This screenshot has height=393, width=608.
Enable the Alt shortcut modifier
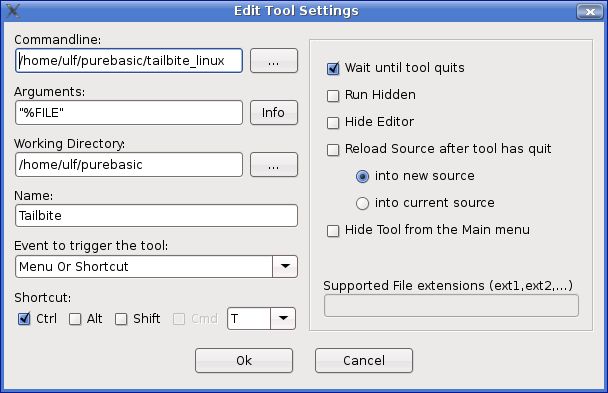click(x=75, y=319)
